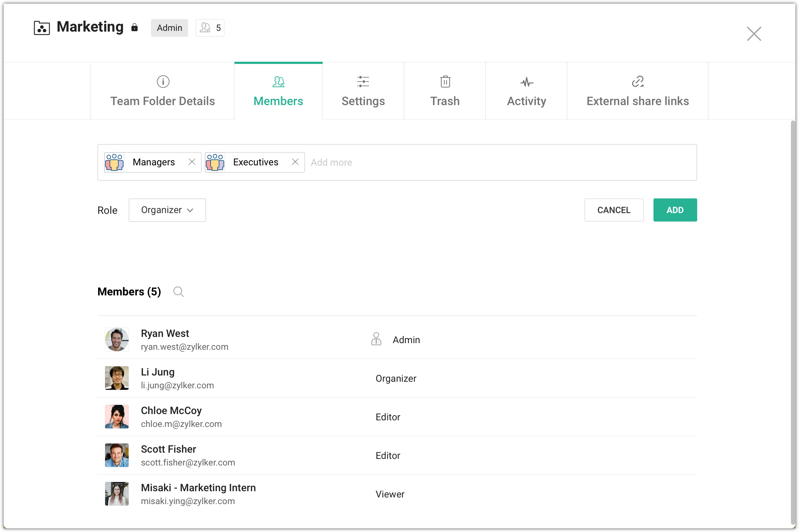Click the Marketing team folder icon
Image resolution: width=799 pixels, height=532 pixels.
pos(42,28)
